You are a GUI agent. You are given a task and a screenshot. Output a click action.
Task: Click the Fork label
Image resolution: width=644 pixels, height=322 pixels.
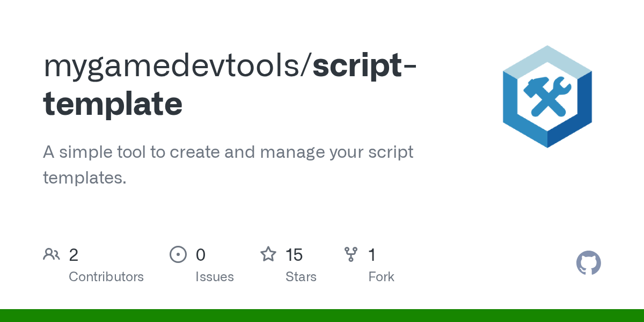coord(382,277)
